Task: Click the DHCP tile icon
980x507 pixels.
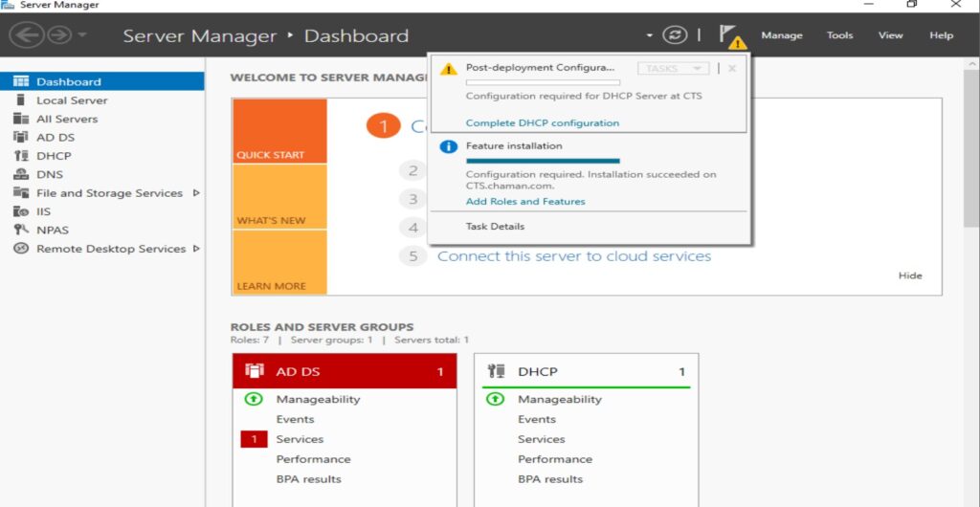Action: tap(497, 371)
